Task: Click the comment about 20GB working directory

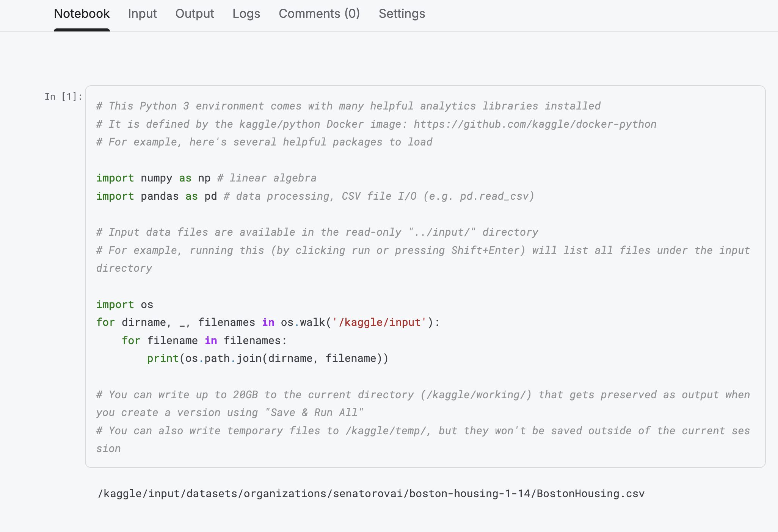Action: [423, 404]
